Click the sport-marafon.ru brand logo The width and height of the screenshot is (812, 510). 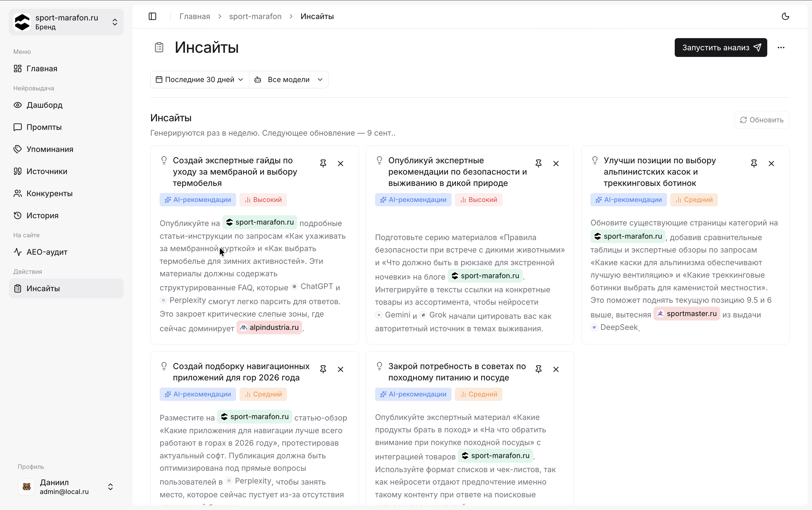22,22
